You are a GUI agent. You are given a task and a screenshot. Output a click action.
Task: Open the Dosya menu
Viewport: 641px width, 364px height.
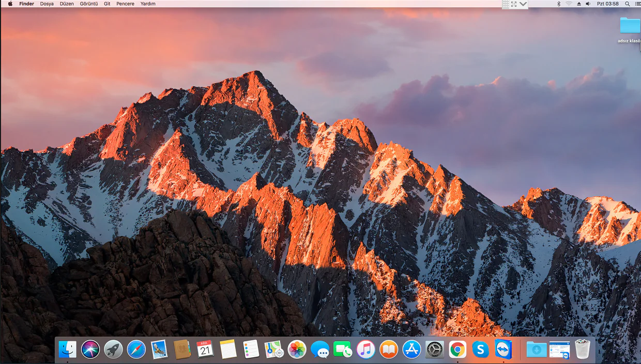pos(47,4)
